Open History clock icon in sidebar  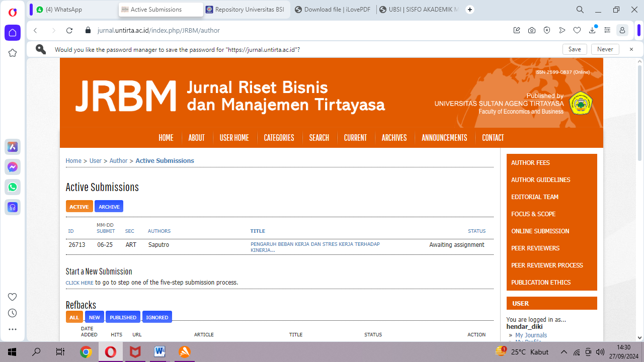13,313
